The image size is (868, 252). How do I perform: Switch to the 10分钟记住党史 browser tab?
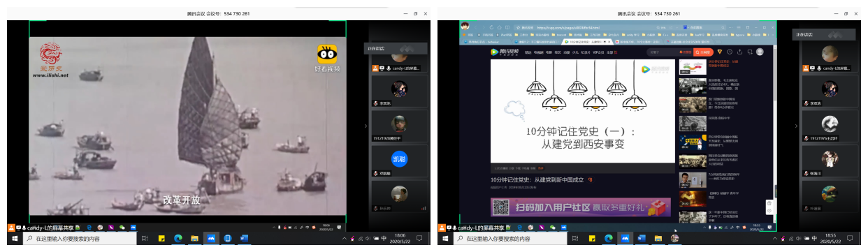pyautogui.click(x=588, y=42)
